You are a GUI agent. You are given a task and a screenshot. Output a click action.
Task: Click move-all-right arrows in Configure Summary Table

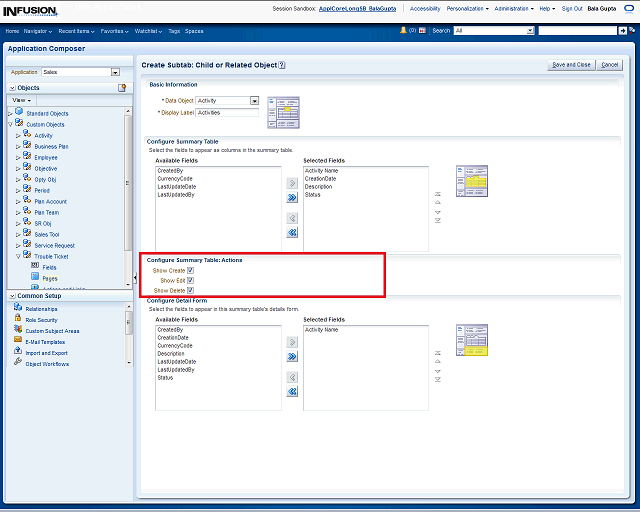pos(292,197)
